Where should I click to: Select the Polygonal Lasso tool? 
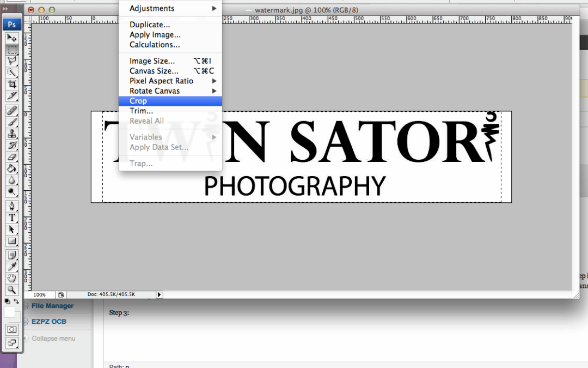click(12, 61)
